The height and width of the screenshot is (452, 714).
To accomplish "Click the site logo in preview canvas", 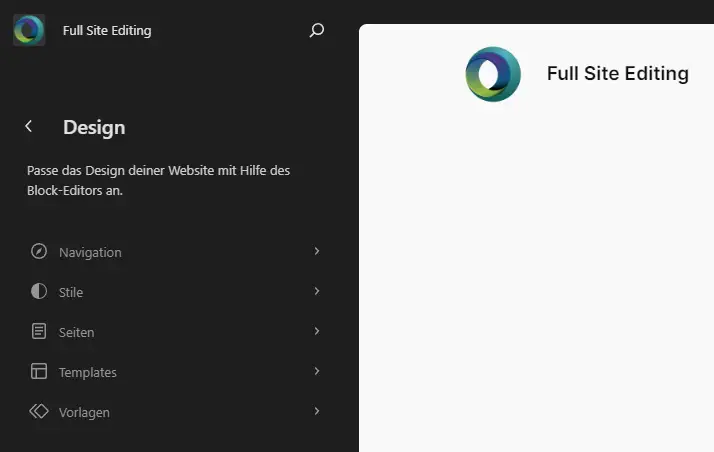I will (x=493, y=74).
